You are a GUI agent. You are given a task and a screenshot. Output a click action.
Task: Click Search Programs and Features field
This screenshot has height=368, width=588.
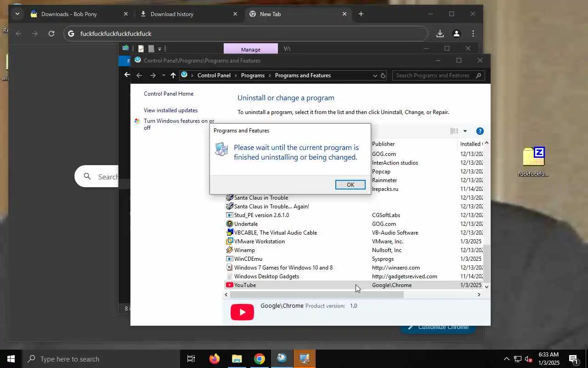click(x=438, y=75)
